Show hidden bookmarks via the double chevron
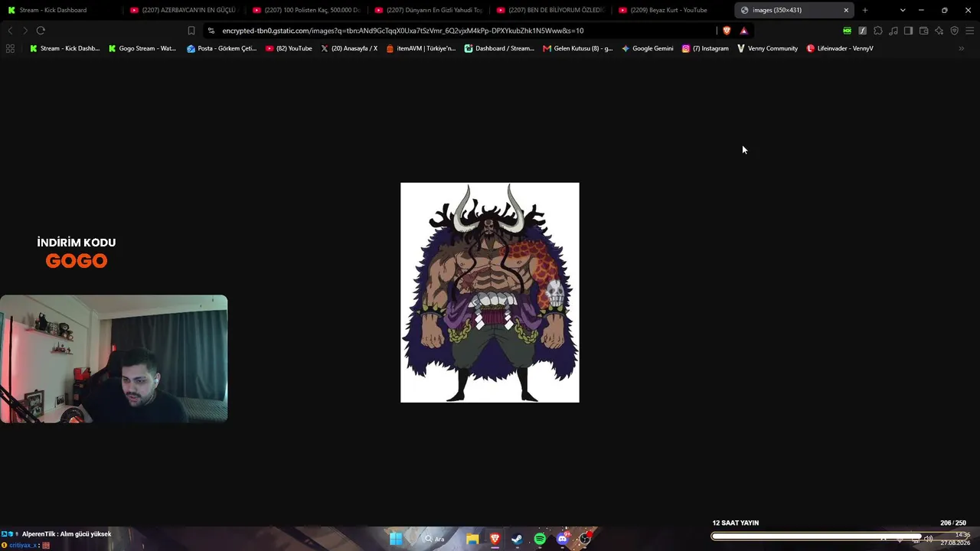This screenshot has width=980, height=551. click(x=962, y=48)
